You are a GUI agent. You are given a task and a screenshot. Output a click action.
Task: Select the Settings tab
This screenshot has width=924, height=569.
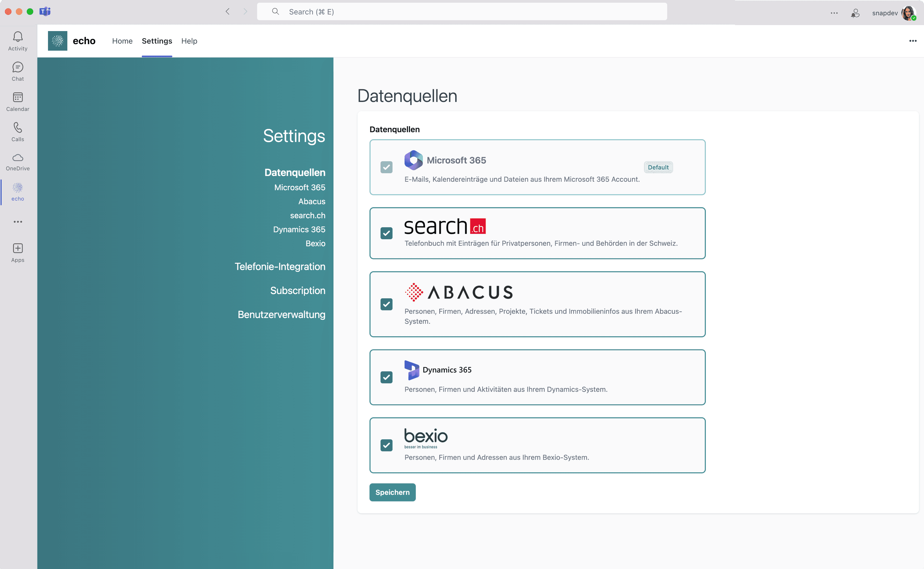[x=157, y=41]
